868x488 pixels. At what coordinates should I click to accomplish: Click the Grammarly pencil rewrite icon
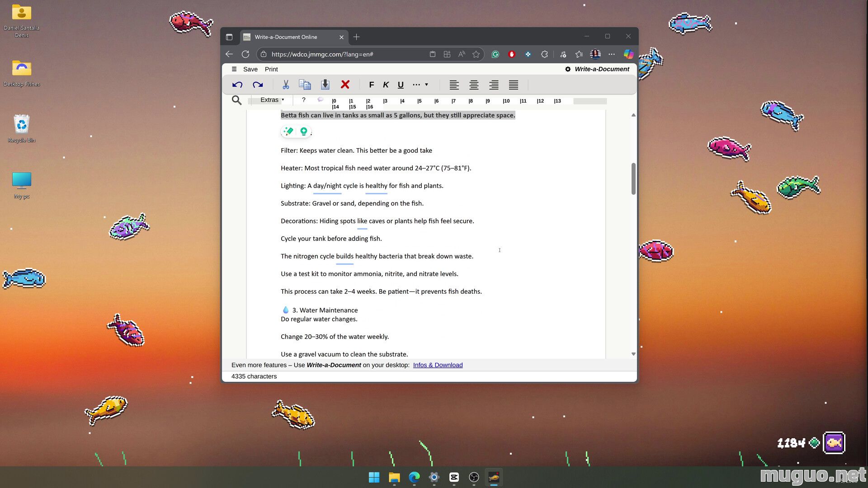coord(288,131)
